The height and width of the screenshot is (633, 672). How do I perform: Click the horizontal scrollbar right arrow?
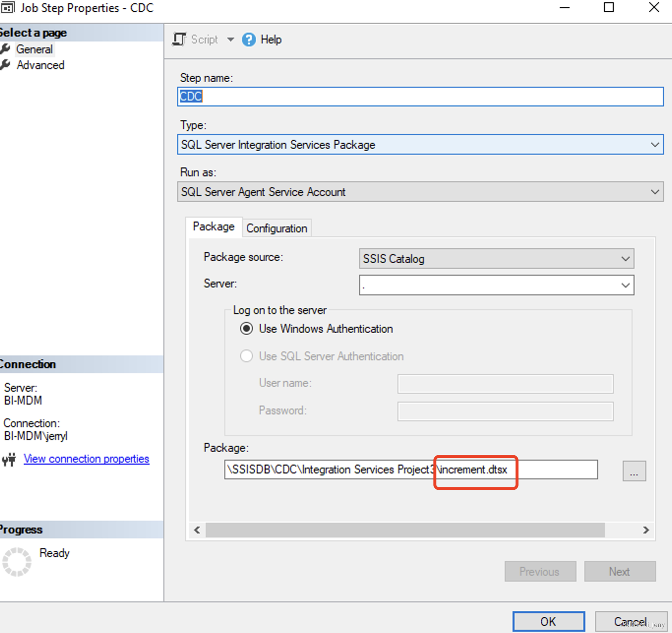coord(646,530)
